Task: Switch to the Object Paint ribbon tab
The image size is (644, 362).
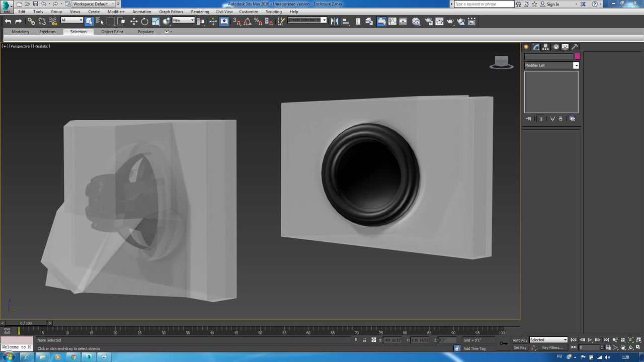Action: pyautogui.click(x=112, y=32)
